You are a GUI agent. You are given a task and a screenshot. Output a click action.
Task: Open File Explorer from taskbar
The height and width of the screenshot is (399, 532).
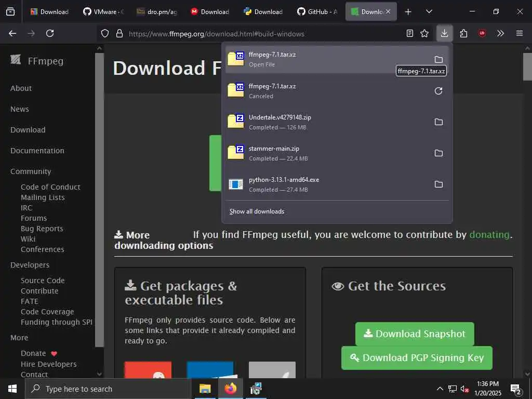point(205,389)
